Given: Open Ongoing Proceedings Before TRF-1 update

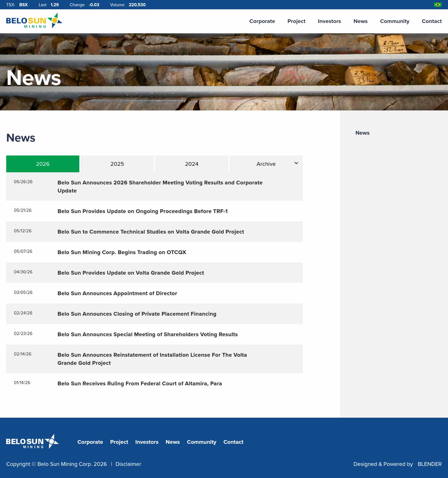Looking at the screenshot, I should pos(142,211).
